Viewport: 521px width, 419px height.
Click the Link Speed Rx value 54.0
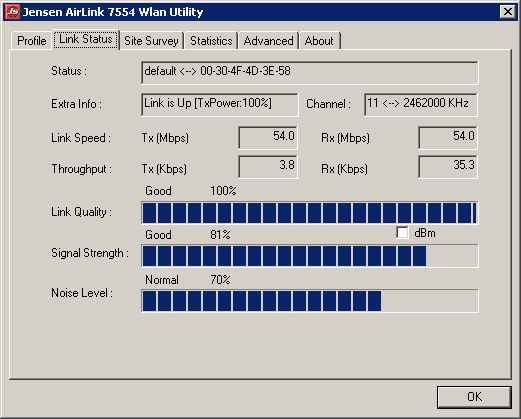click(448, 137)
